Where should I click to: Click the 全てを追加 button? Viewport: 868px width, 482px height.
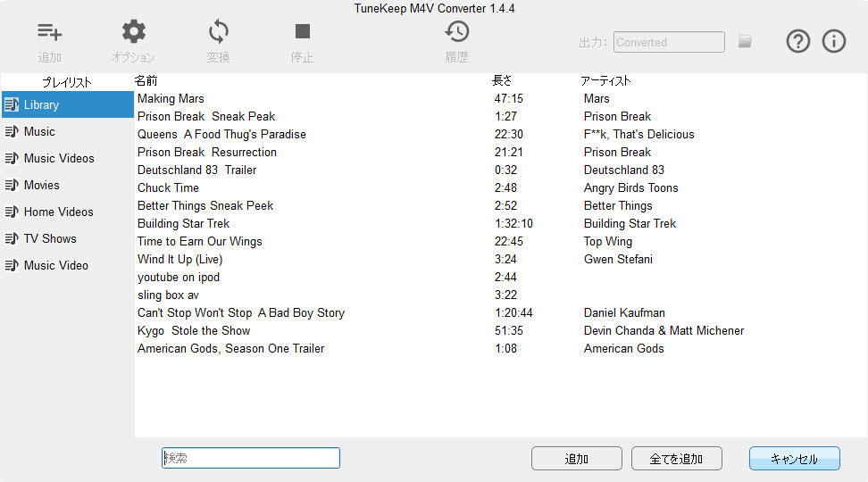(x=677, y=459)
